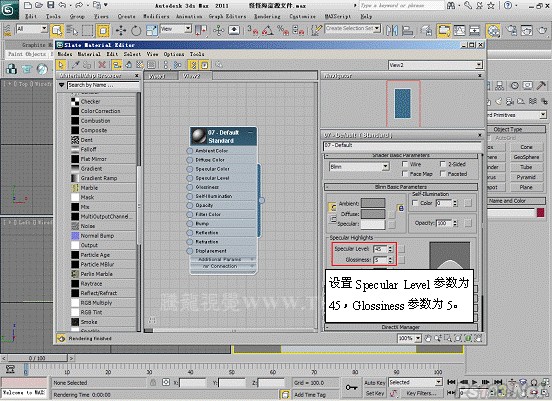
Task: Click the Select and Rotate tool
Action: [136, 31]
